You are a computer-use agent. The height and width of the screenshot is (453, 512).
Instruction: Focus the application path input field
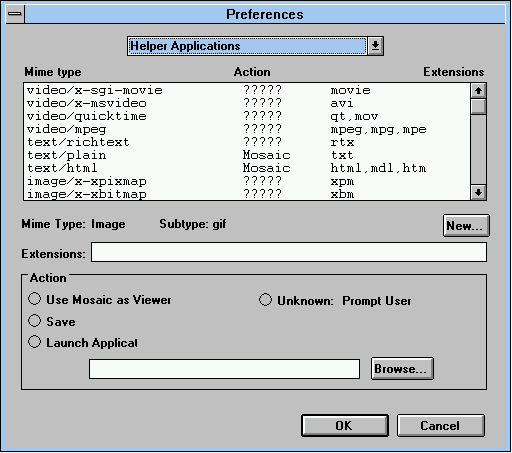click(224, 369)
